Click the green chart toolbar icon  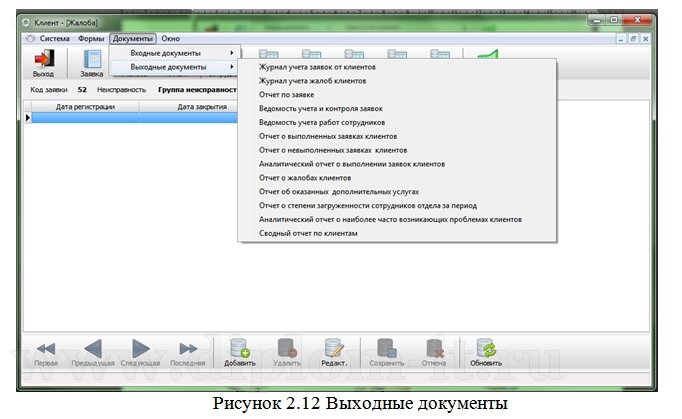coord(488,54)
